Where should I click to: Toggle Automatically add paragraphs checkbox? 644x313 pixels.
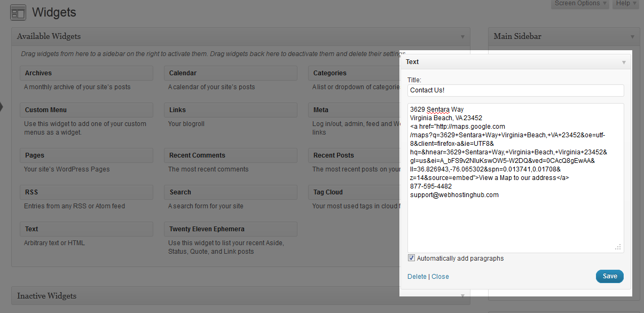click(x=411, y=258)
